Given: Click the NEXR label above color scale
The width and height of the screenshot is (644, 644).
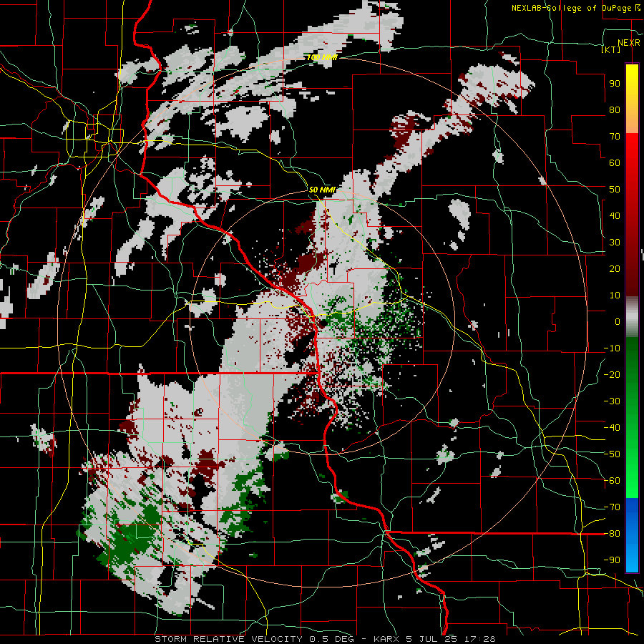Looking at the screenshot, I should 629,43.
